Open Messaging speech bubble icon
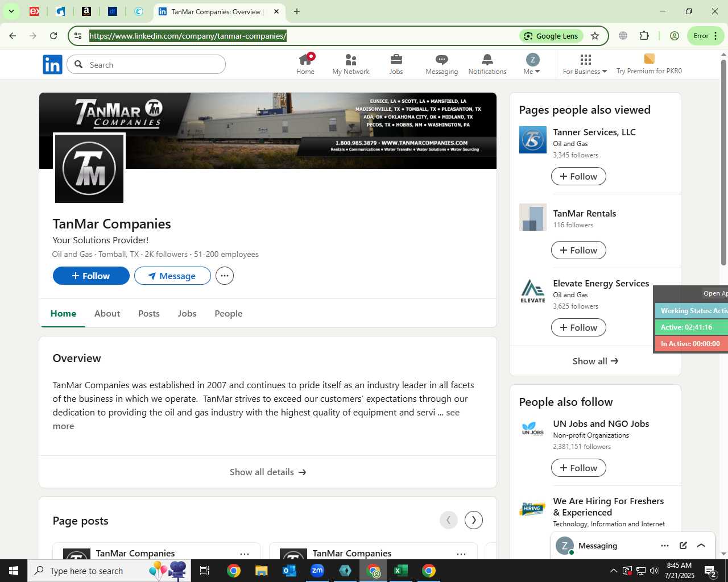This screenshot has width=728, height=582. (441, 64)
